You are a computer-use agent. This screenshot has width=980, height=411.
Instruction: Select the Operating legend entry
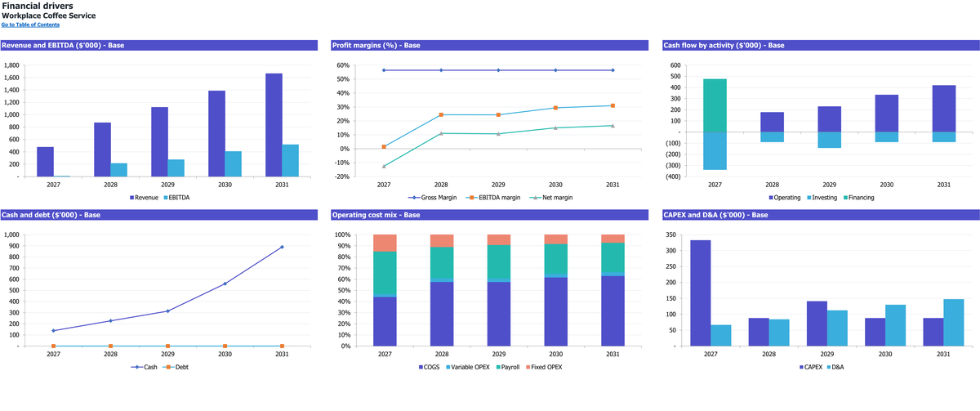pyautogui.click(x=784, y=198)
